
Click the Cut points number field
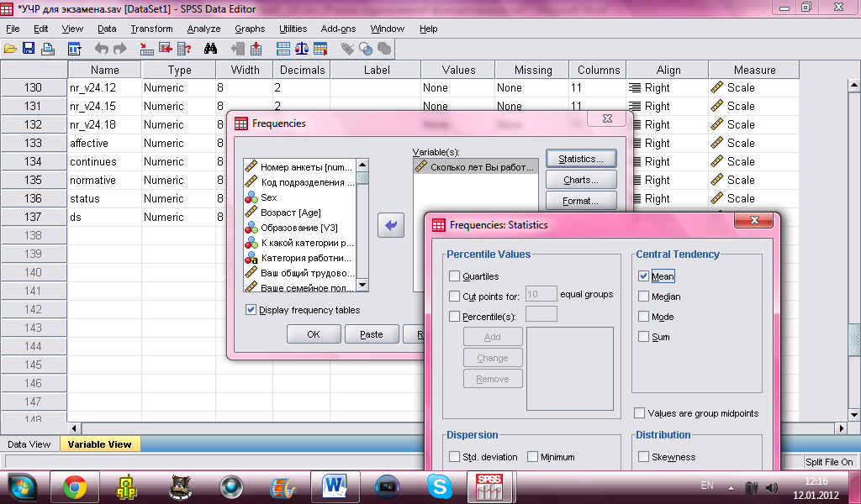click(541, 295)
